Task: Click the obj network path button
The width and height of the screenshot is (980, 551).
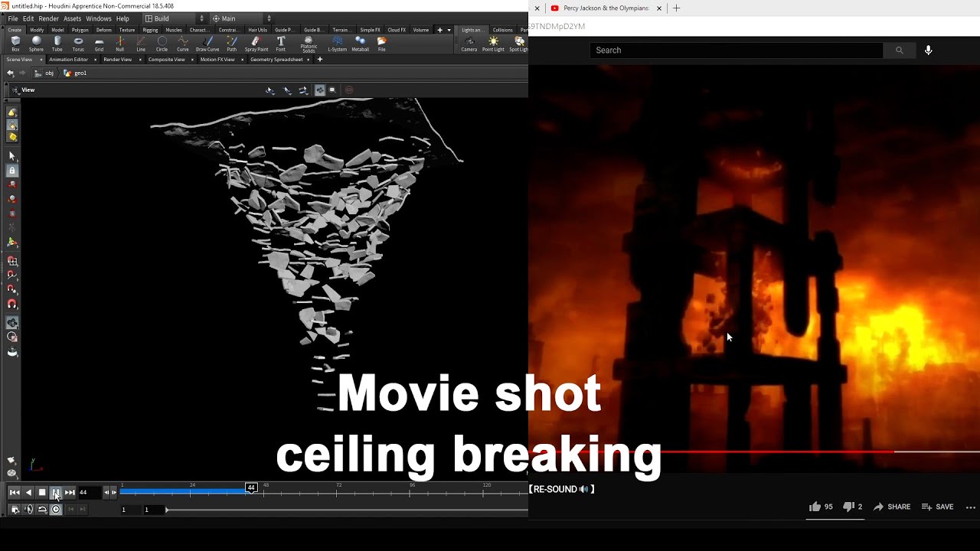Action: (45, 73)
